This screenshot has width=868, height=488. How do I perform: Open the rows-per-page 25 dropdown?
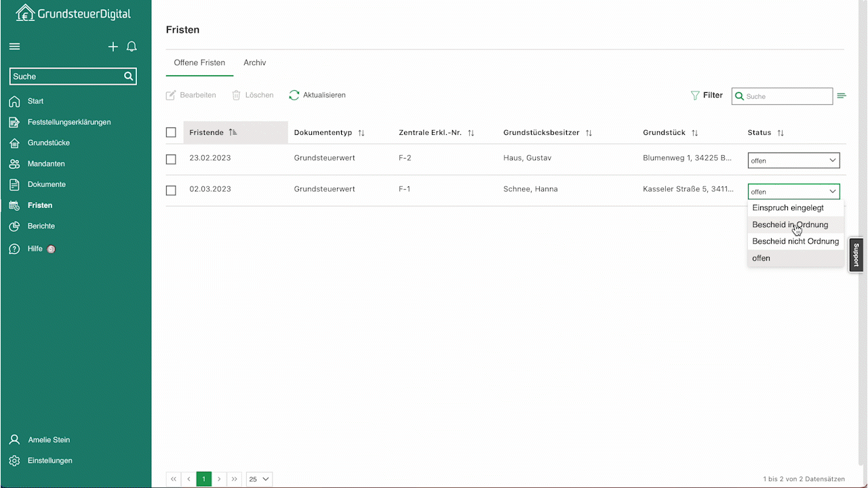[259, 479]
